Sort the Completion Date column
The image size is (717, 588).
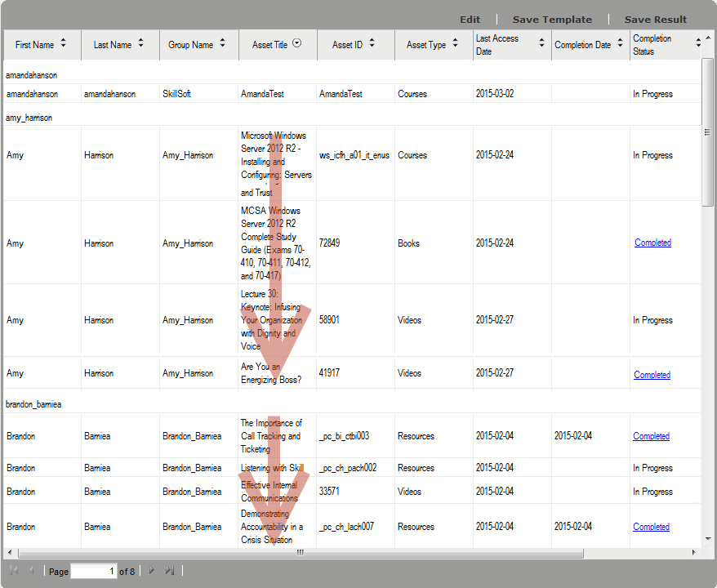619,44
